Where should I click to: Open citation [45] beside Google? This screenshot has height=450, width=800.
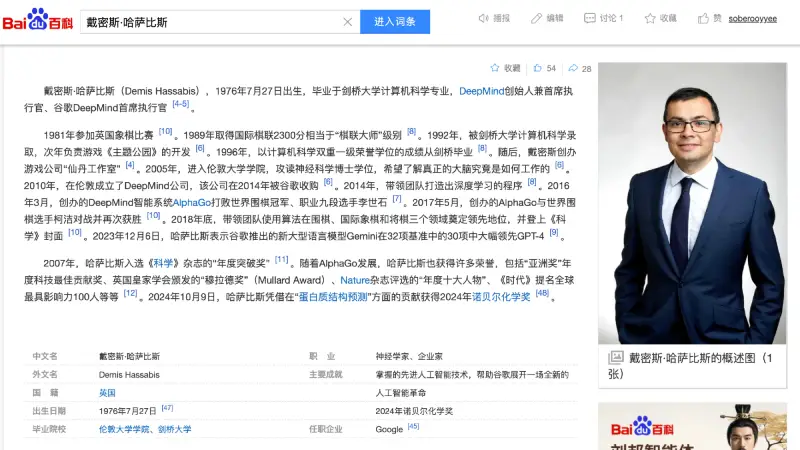click(413, 426)
